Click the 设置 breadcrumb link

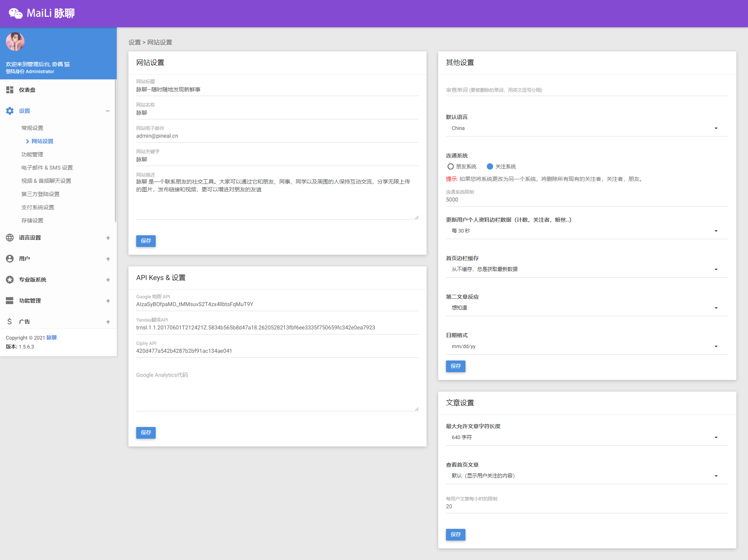click(135, 42)
